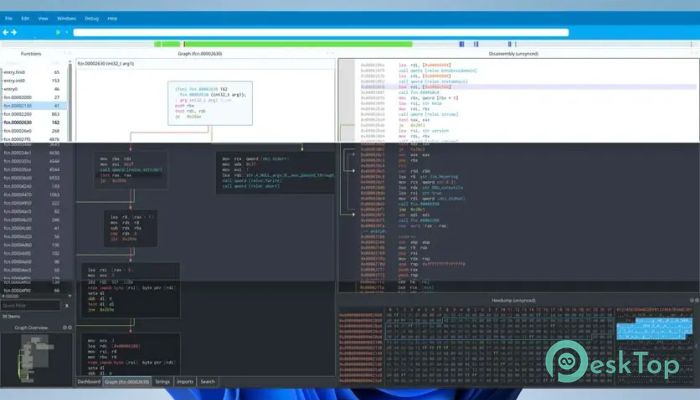Go back with the left arrow icon
The width and height of the screenshot is (700, 400).
[x=5, y=32]
